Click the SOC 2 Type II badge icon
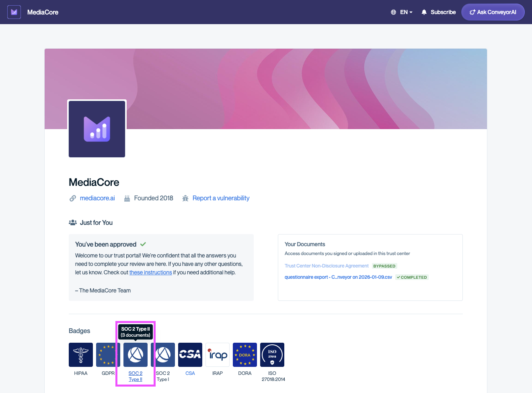 [136, 355]
